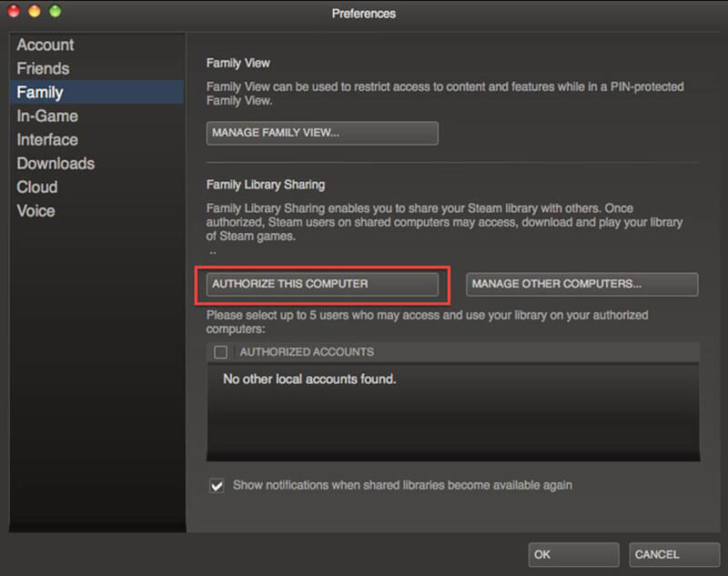
Task: Click the 'AUTHORIZED ACCOUNTS' column header
Action: coord(307,352)
